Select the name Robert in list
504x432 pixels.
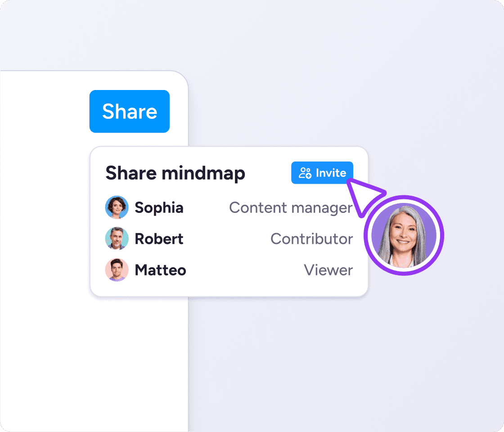tap(159, 238)
